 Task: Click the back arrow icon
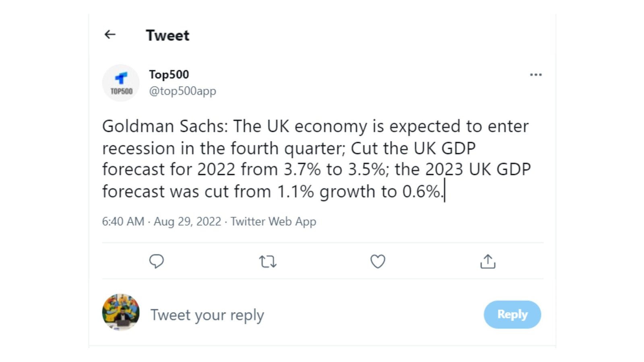(110, 35)
